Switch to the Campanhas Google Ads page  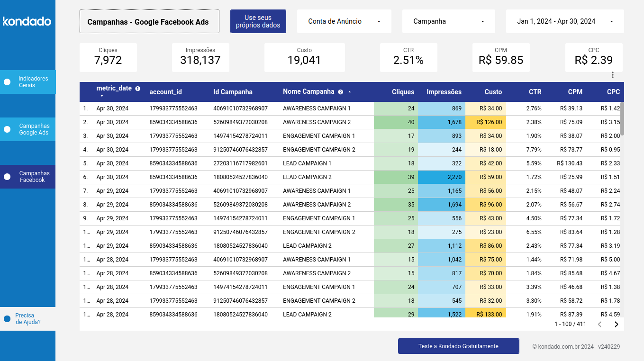point(34,129)
